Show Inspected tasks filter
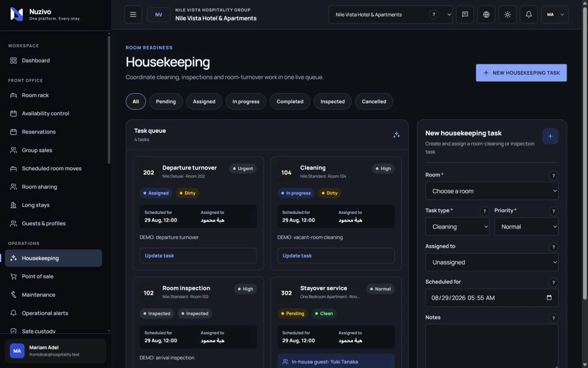 pyautogui.click(x=333, y=101)
